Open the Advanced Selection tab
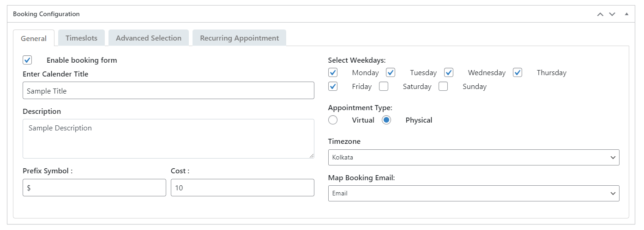Viewport: 644px width, 230px height. tap(148, 38)
